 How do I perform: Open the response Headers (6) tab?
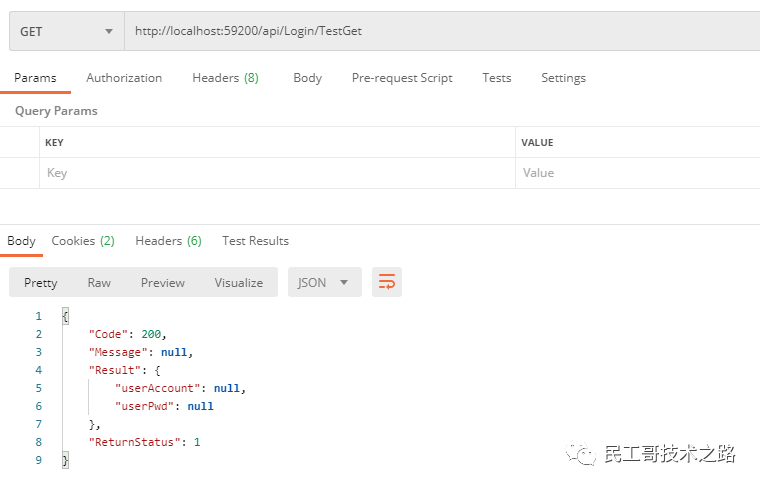168,241
